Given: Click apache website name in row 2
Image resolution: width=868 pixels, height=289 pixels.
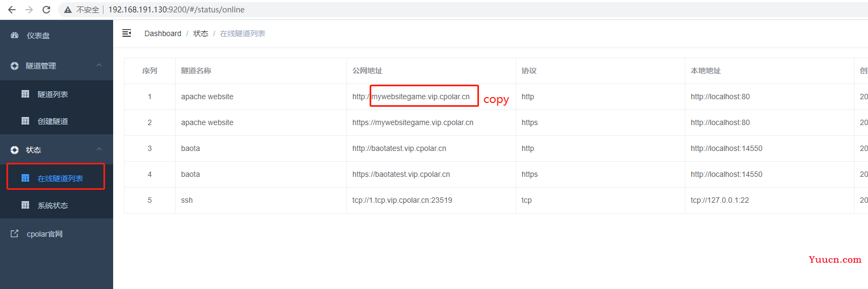Looking at the screenshot, I should tap(207, 122).
